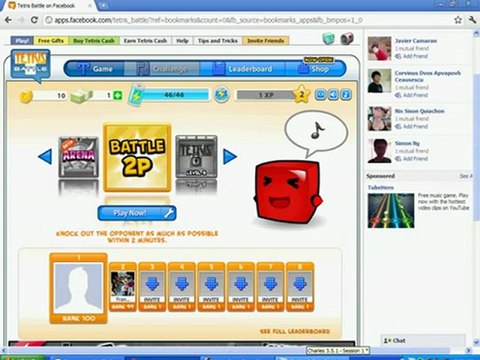Open the TubeHero sponsored link
Viewport: 480px width, 360px height.
(x=381, y=188)
